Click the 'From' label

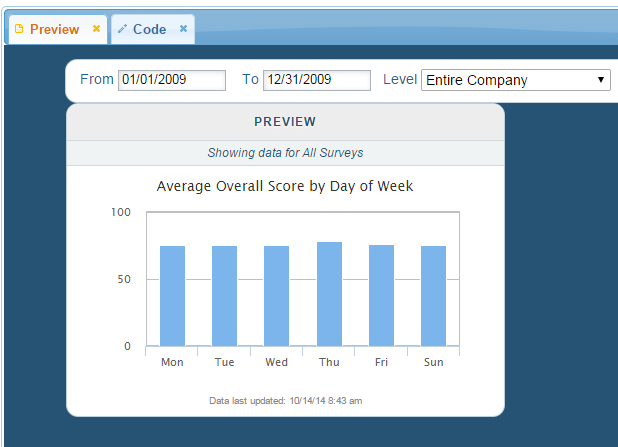coord(97,79)
